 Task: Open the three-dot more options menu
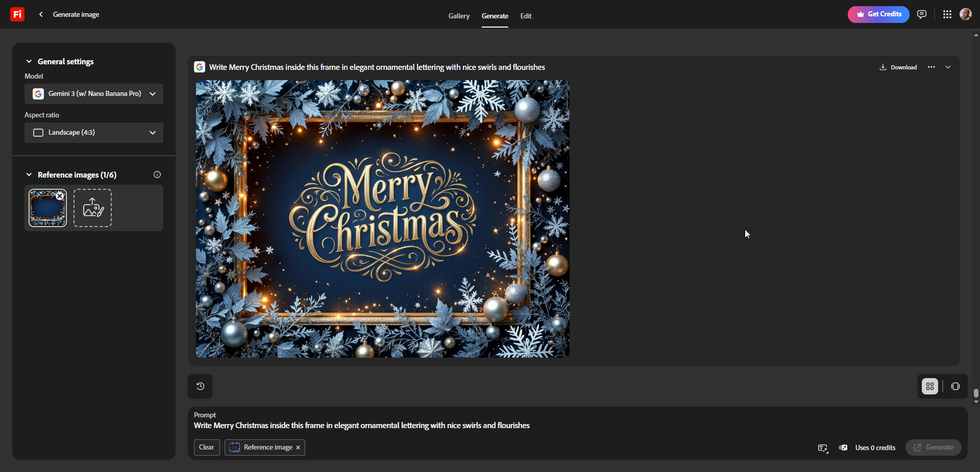tap(931, 67)
